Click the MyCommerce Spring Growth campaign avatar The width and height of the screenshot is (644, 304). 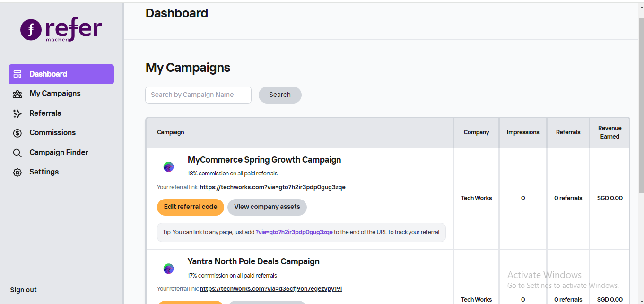(169, 166)
